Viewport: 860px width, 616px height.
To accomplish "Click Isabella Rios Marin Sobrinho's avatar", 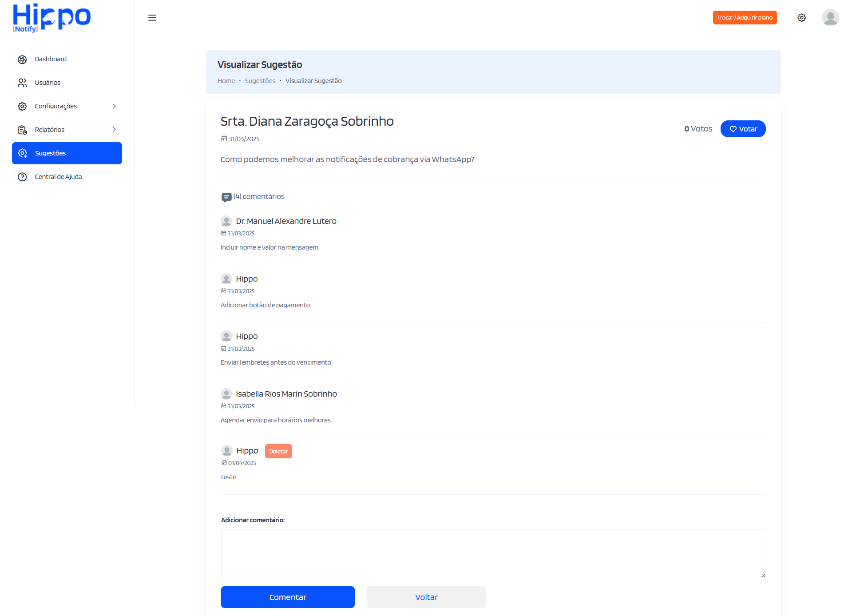I will [x=226, y=394].
